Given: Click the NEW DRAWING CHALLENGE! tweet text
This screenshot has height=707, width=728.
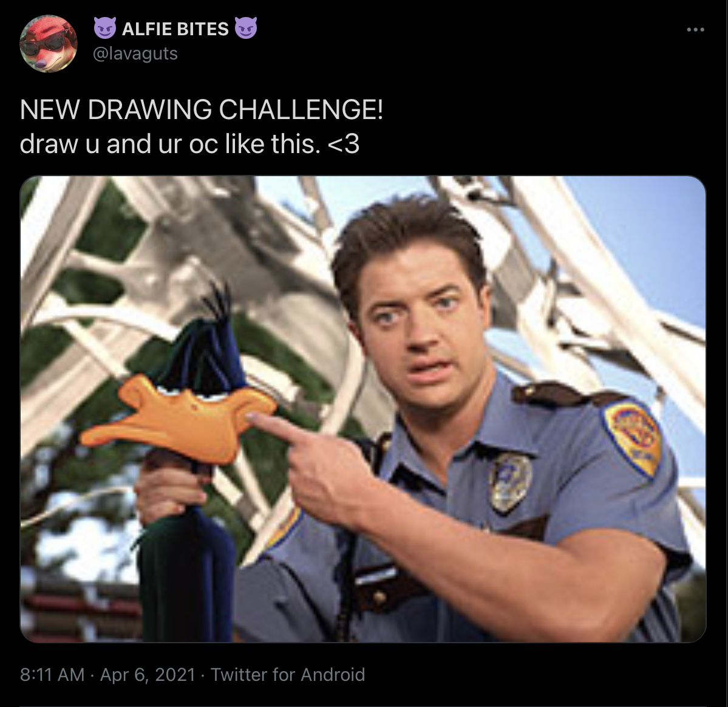Looking at the screenshot, I should [202, 110].
